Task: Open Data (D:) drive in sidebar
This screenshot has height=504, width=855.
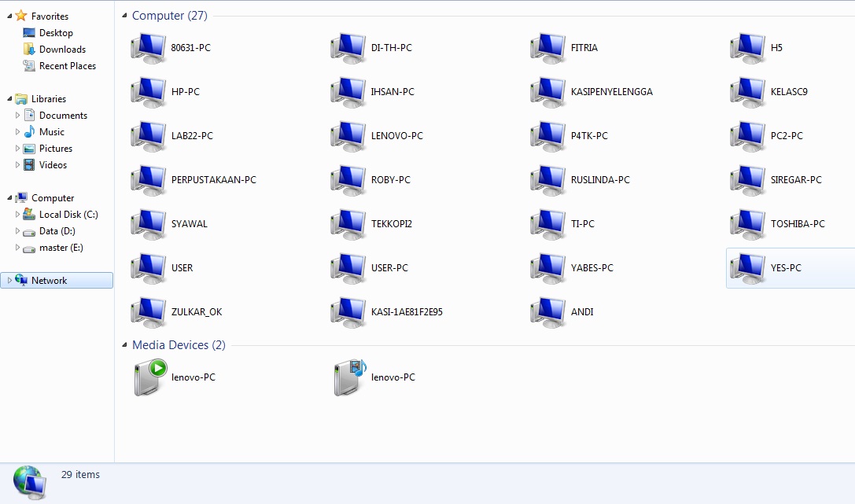Action: pyautogui.click(x=49, y=231)
